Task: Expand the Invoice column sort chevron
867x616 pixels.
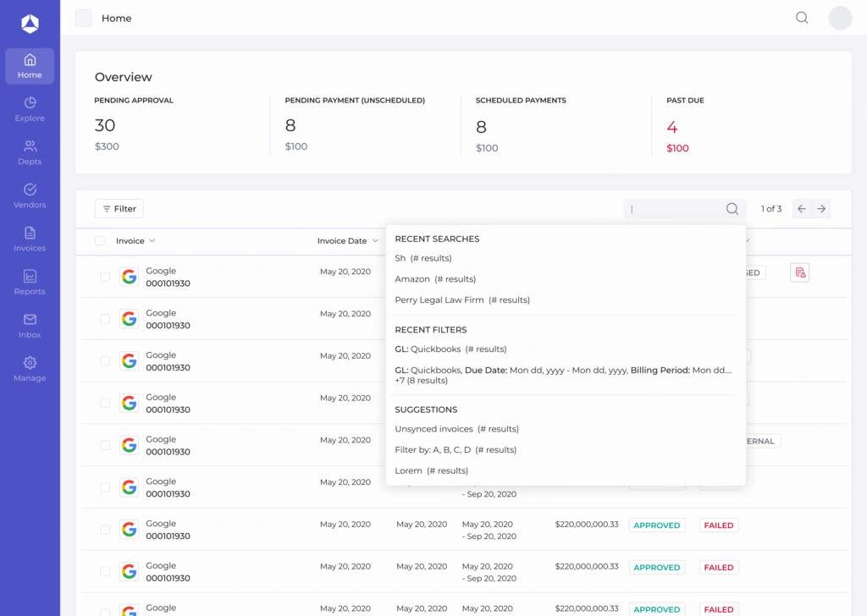Action: tap(152, 241)
